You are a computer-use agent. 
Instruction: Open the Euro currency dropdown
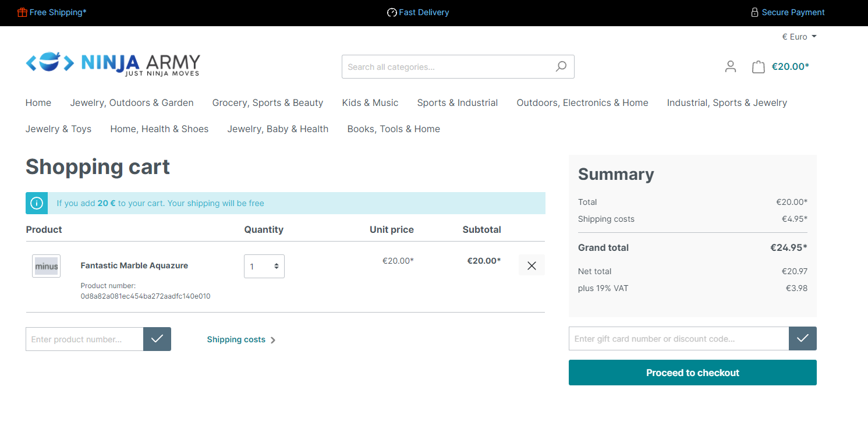coord(799,37)
